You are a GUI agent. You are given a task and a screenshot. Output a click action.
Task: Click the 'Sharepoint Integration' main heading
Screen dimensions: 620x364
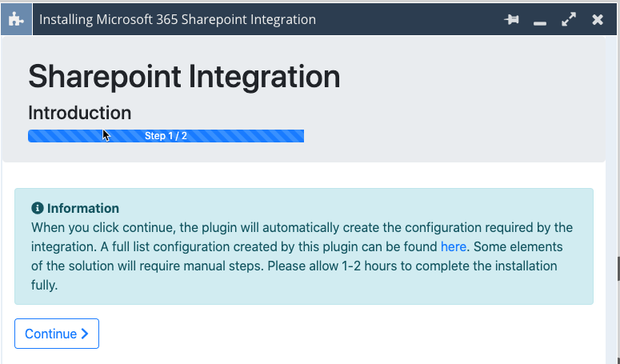(184, 77)
